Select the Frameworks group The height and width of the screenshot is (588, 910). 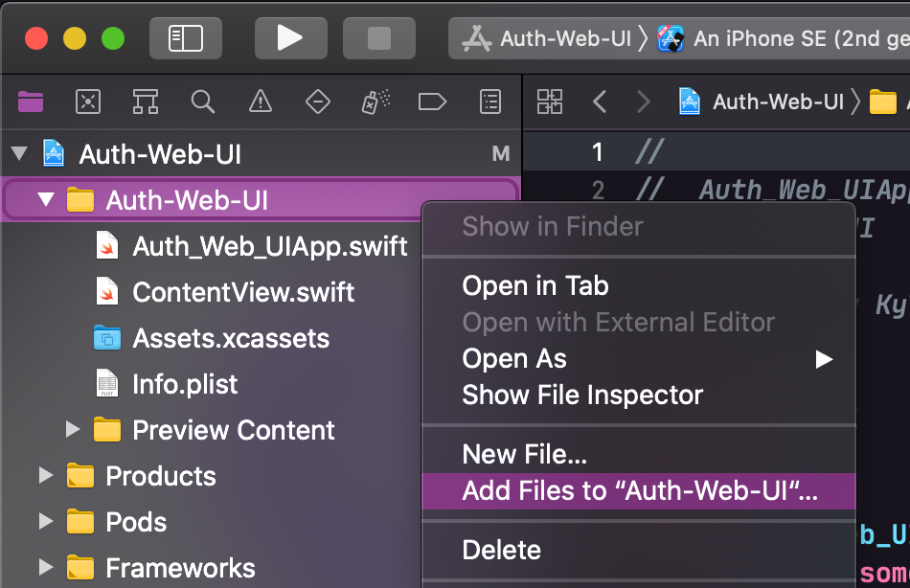pos(180,568)
